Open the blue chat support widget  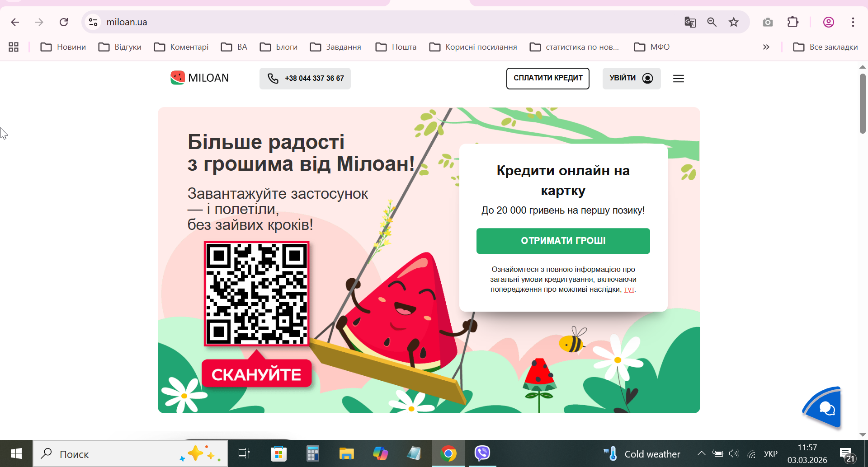[x=822, y=407]
